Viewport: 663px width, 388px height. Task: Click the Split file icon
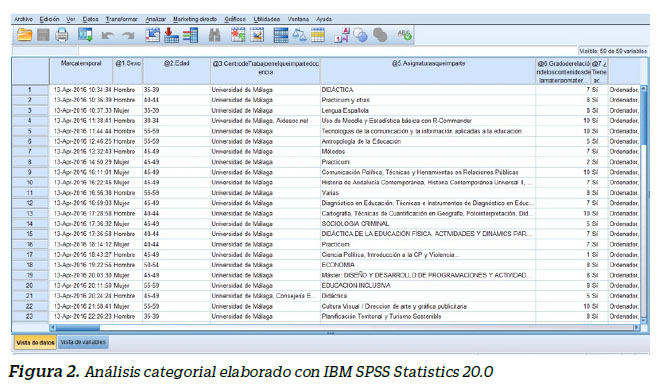281,35
